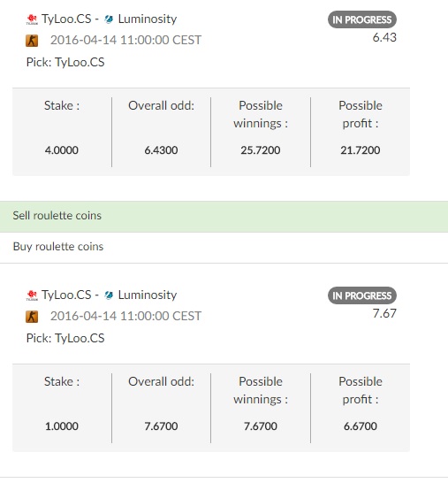
Task: Open the second TyLoo.CS - Luminosity match title
Action: pyautogui.click(x=110, y=295)
